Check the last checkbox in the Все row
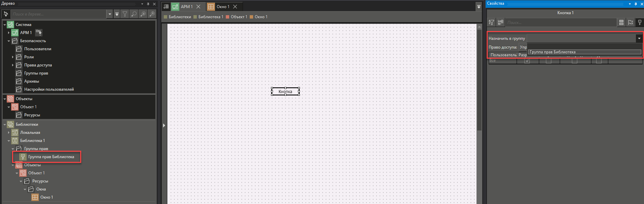The width and height of the screenshot is (644, 204). click(599, 61)
